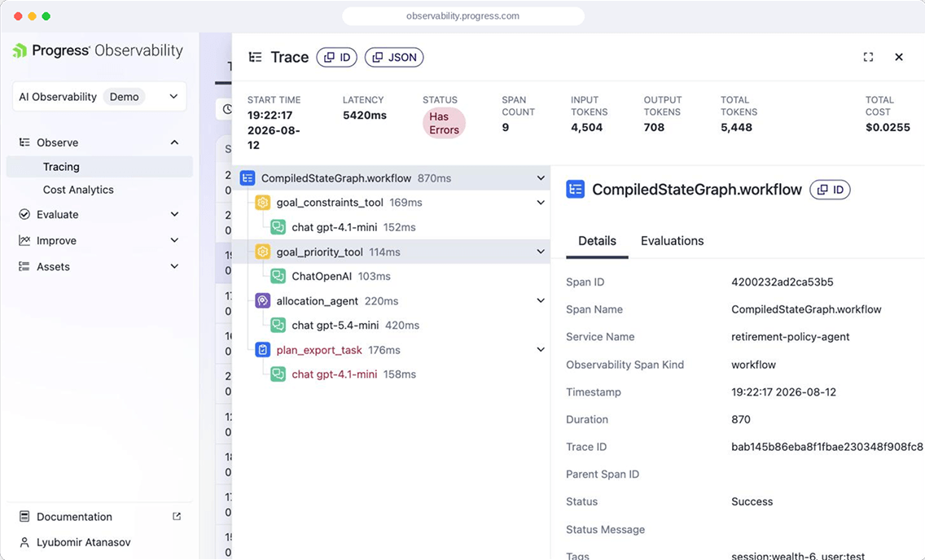Click the browser address bar
The height and width of the screenshot is (560, 925).
click(463, 16)
